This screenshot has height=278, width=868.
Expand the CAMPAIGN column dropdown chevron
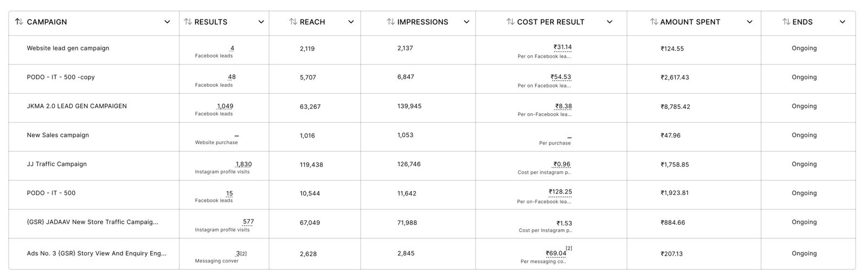[x=167, y=22]
